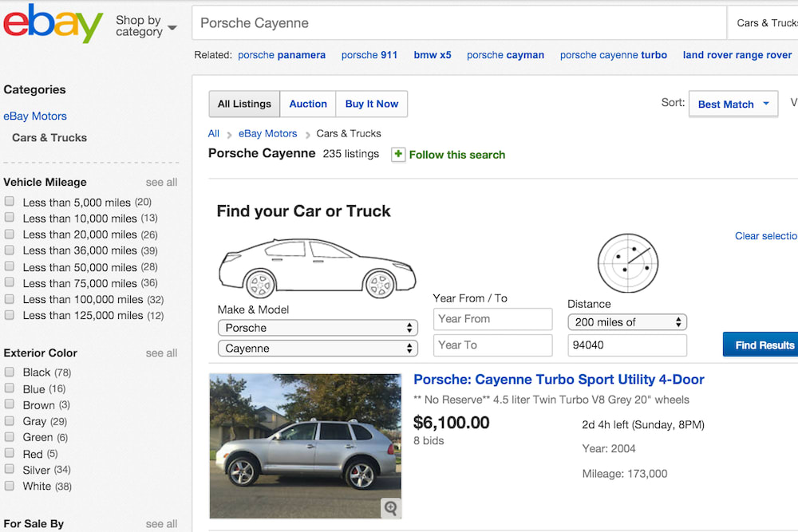Check the Brown exterior color filter
This screenshot has width=798, height=532.
click(9, 404)
